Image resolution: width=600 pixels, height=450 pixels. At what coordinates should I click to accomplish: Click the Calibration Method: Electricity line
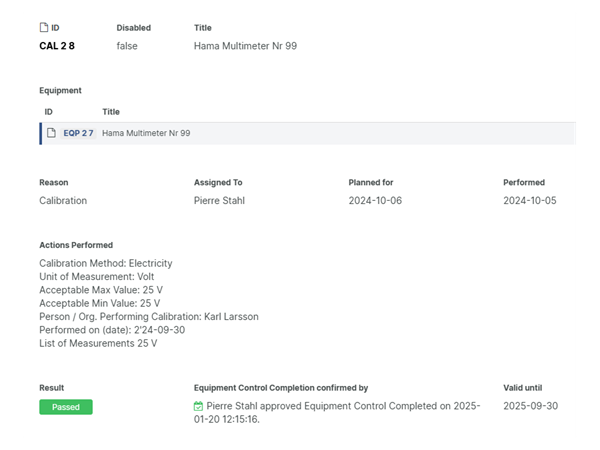point(105,263)
